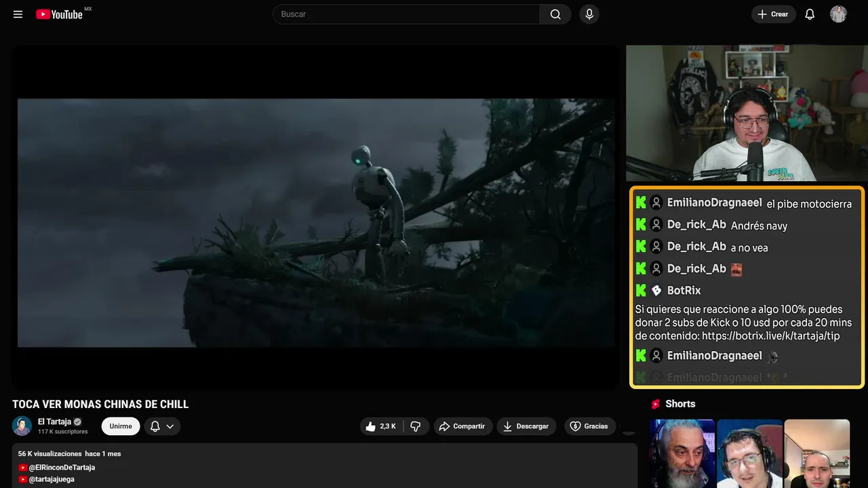Click the magnifying glass search button
The image size is (868, 488).
(555, 14)
